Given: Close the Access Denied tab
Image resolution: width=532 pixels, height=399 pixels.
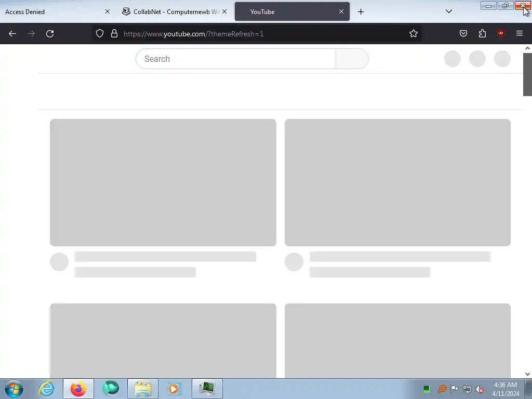Looking at the screenshot, I should coord(108,11).
